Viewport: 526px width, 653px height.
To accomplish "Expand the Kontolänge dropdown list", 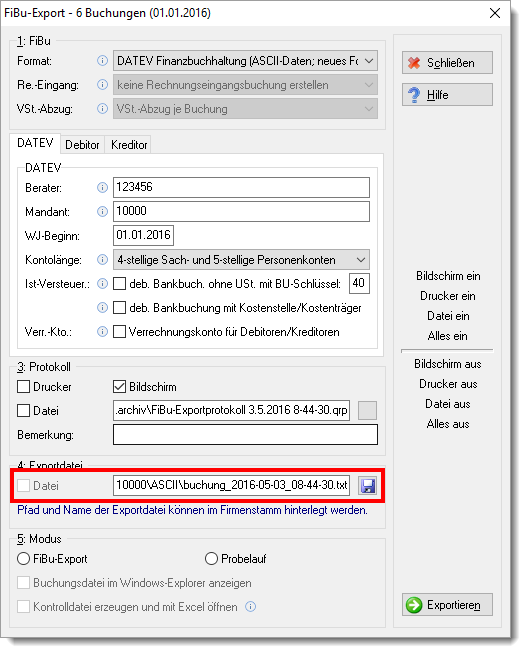I will coord(241,260).
